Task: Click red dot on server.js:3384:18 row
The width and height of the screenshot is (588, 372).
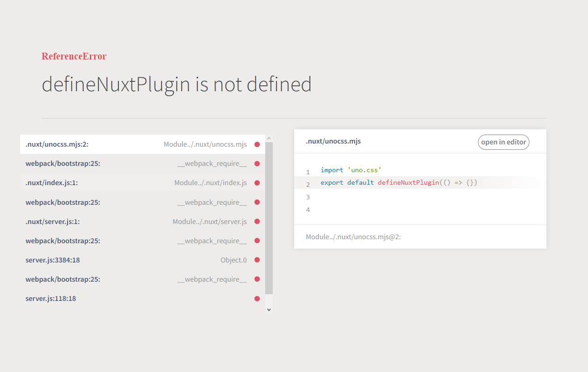Action: tap(257, 260)
